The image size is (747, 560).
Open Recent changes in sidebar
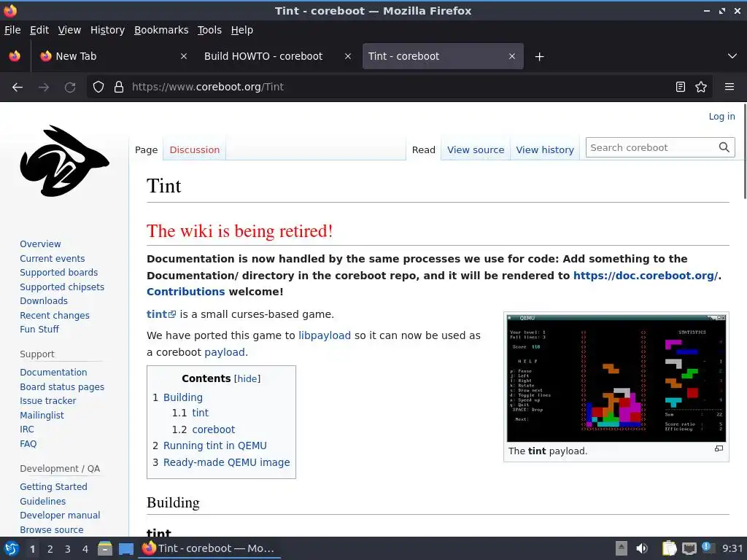pyautogui.click(x=54, y=315)
